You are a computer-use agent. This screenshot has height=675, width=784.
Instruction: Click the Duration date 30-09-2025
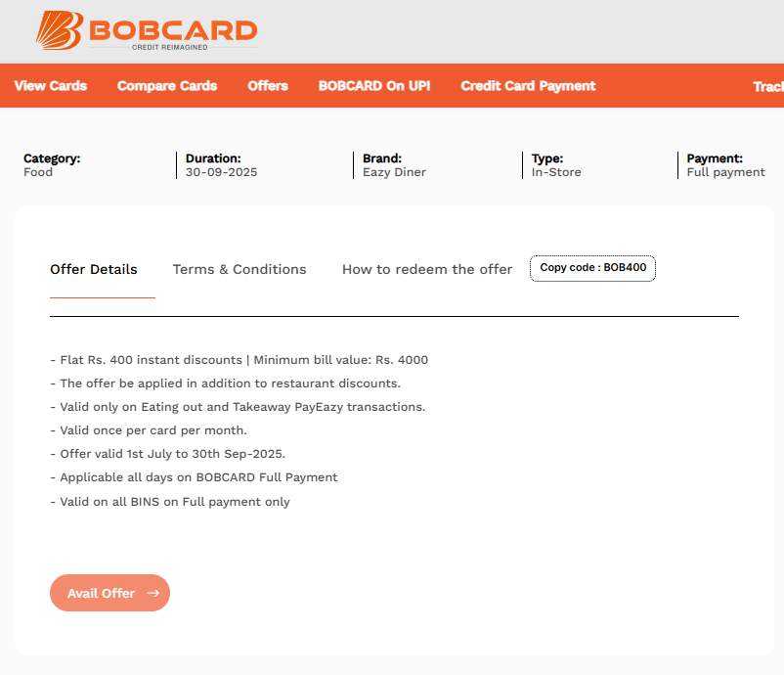coord(221,172)
